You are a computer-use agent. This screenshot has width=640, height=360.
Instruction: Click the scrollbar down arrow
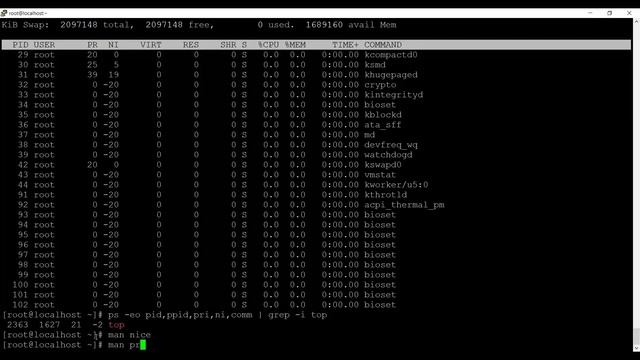636,348
